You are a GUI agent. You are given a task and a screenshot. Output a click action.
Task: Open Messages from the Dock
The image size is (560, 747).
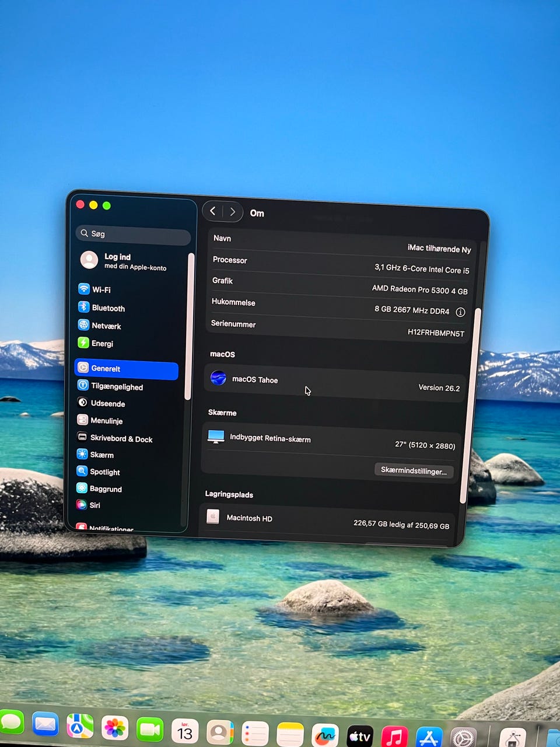tap(12, 722)
